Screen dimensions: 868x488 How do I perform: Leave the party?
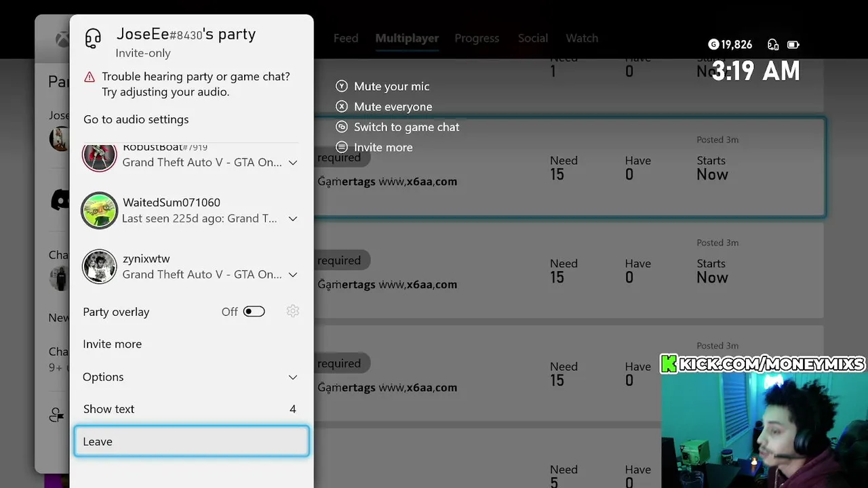[191, 441]
